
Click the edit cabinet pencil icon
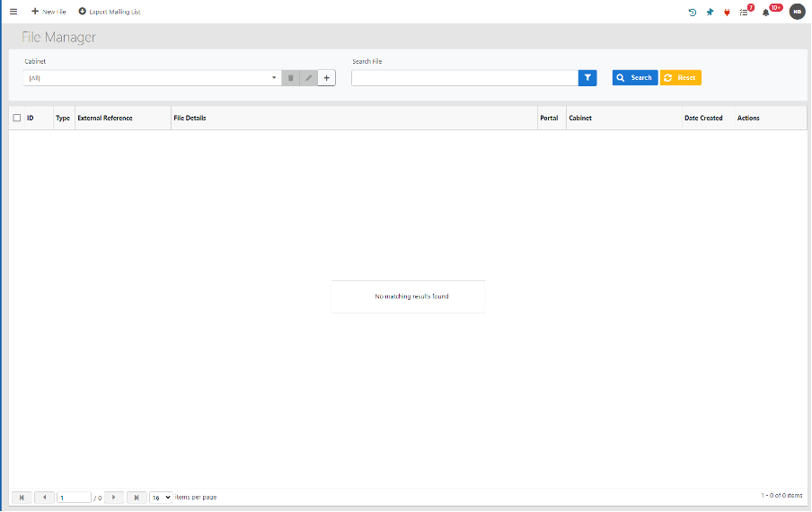(x=309, y=77)
